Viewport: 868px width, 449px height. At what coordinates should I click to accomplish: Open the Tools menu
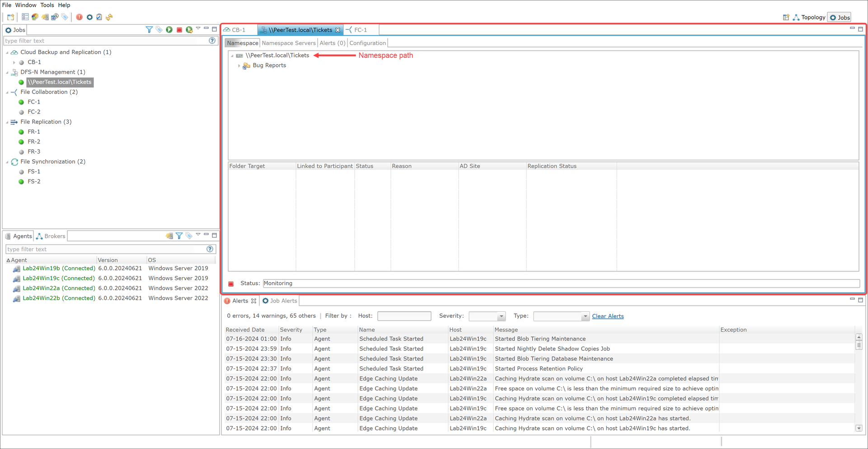(47, 5)
